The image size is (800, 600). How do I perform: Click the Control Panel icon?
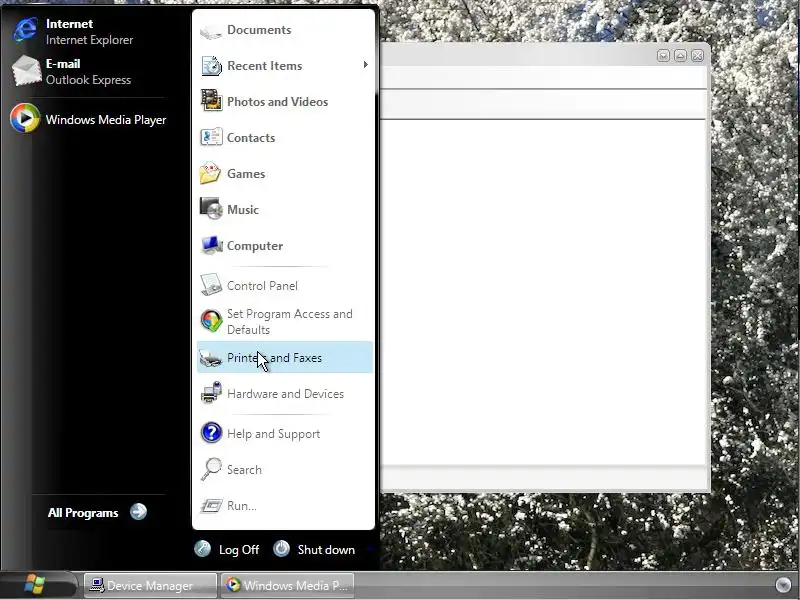211,285
